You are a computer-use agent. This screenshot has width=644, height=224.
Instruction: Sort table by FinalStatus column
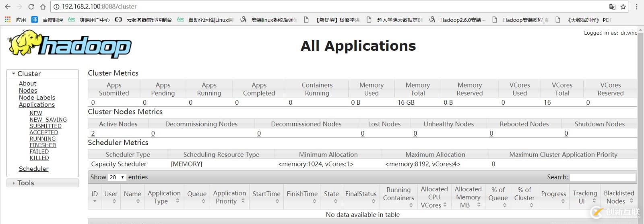click(361, 197)
